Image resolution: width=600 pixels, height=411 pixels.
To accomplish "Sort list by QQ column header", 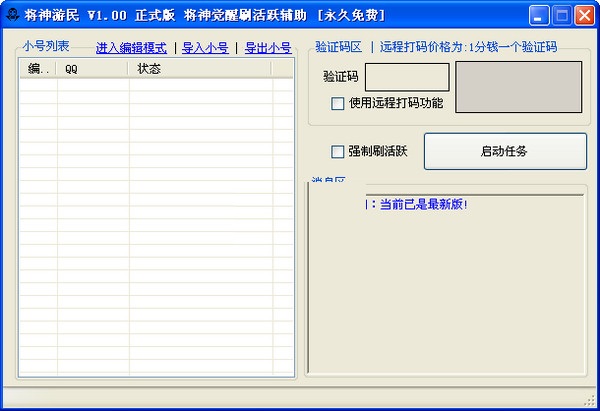I will click(x=93, y=69).
